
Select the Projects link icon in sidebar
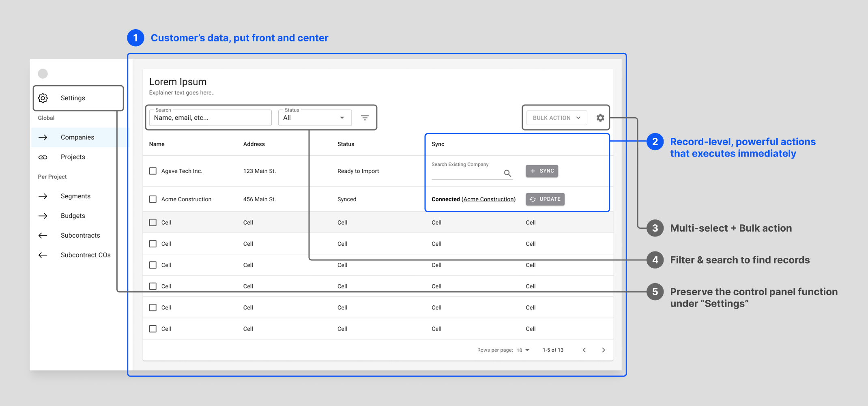coord(43,157)
